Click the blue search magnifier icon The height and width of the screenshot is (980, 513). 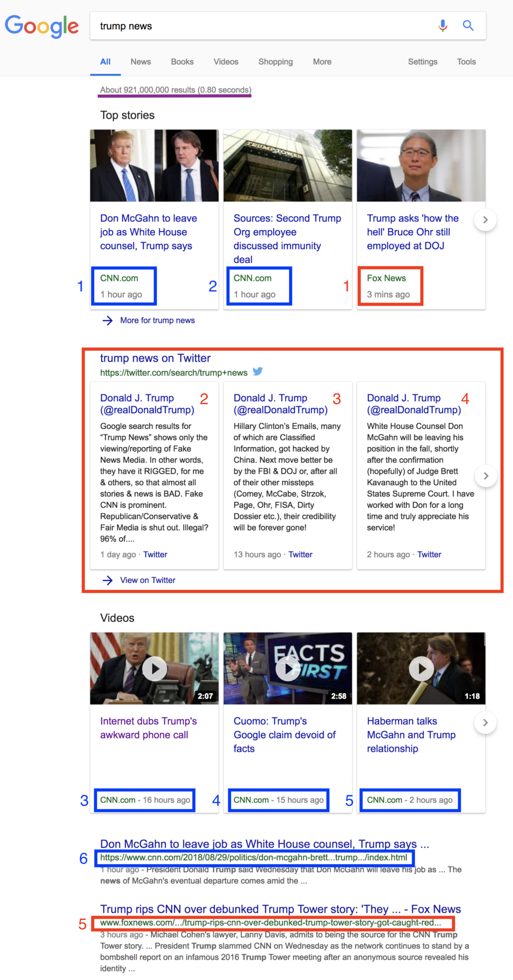point(468,25)
